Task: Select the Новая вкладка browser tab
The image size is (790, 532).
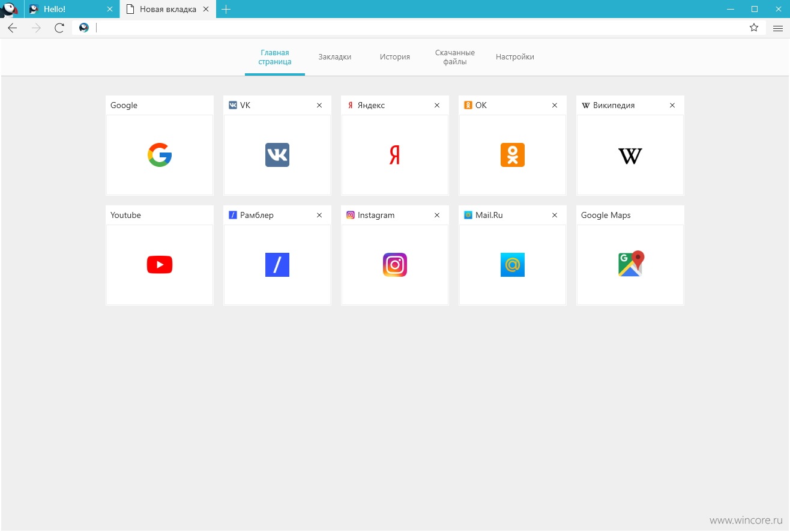Action: pos(168,9)
